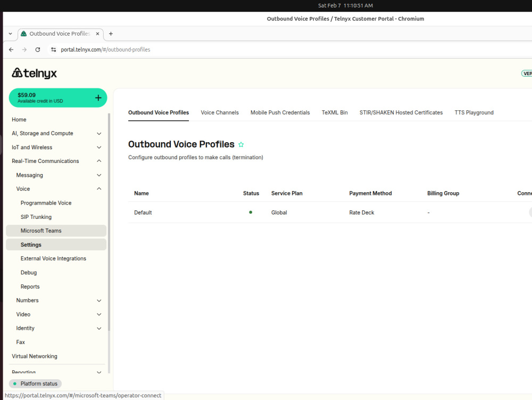Open Mobile Push Credentials tab
The image size is (532, 400).
(x=280, y=113)
